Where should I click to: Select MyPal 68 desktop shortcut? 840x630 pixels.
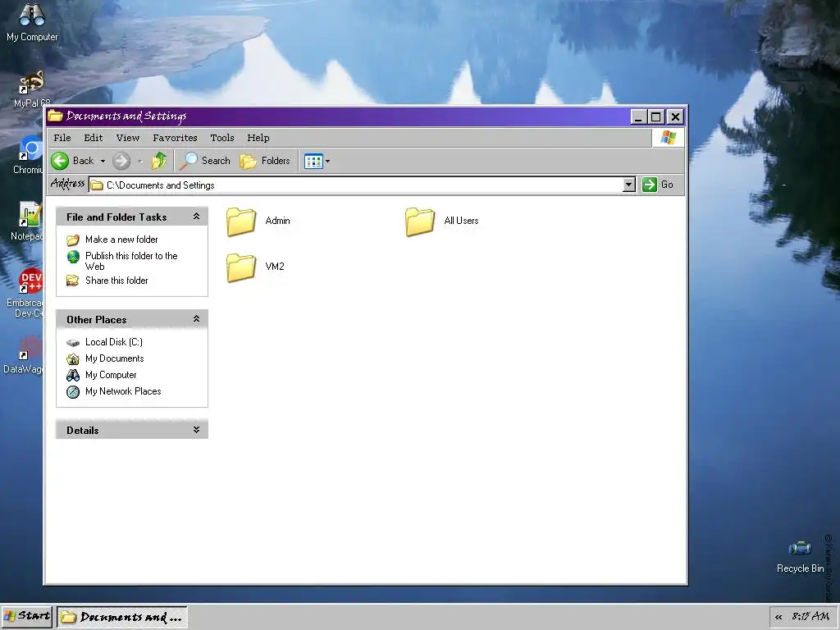pyautogui.click(x=32, y=89)
